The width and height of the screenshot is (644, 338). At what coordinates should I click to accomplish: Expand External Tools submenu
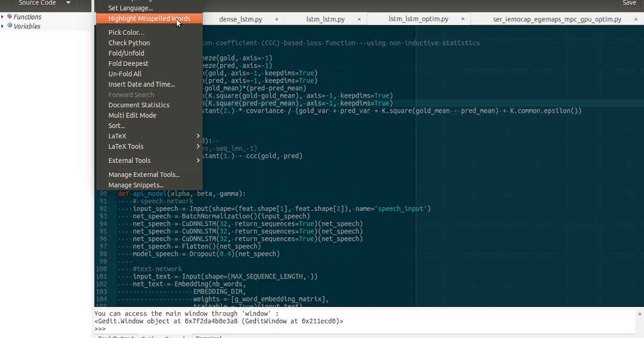click(x=149, y=160)
